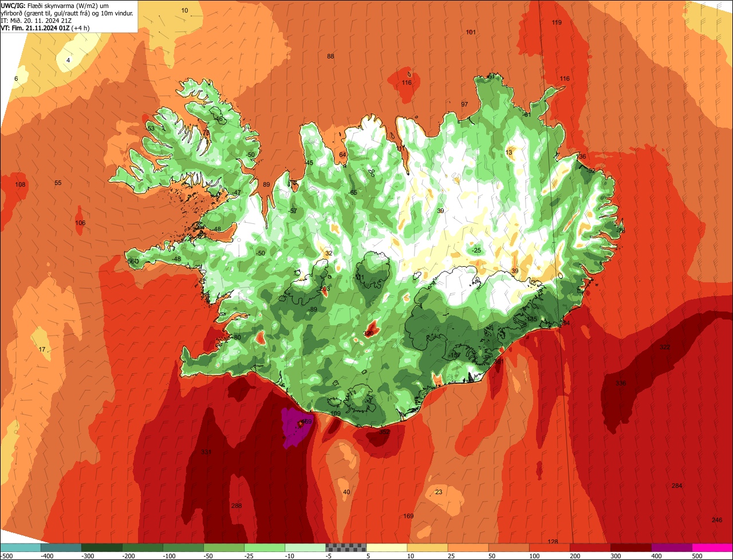The width and height of the screenshot is (733, 560).
Task: Click the title line 'UWC/IG: Flæði skynvarma (W/m2) um'
Action: pos(55,5)
